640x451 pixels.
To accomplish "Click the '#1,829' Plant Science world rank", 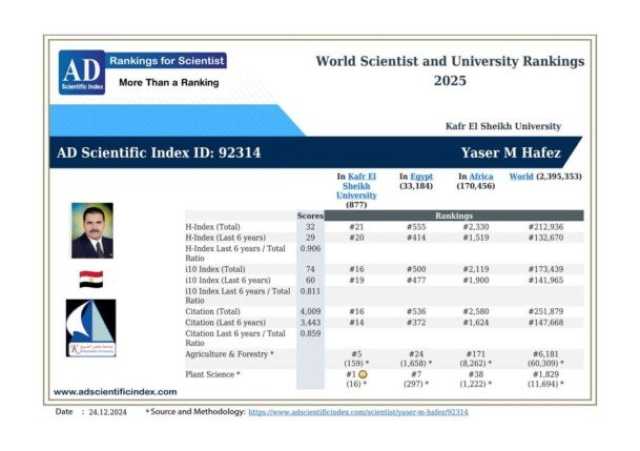I will click(x=546, y=374).
